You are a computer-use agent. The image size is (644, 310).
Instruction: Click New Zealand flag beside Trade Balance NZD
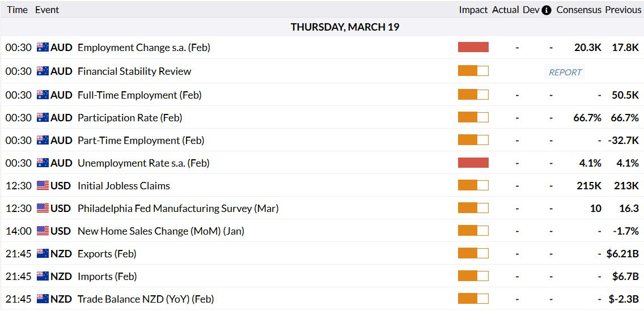[43, 299]
